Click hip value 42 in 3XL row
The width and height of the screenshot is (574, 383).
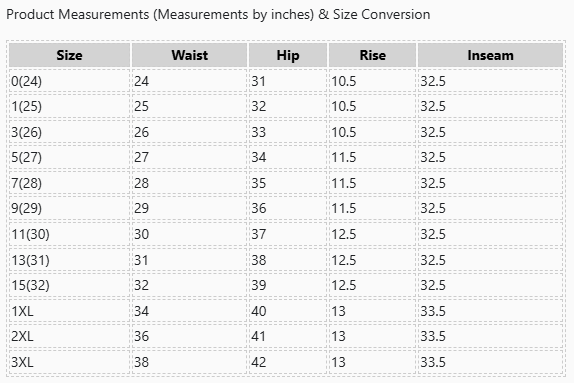258,362
